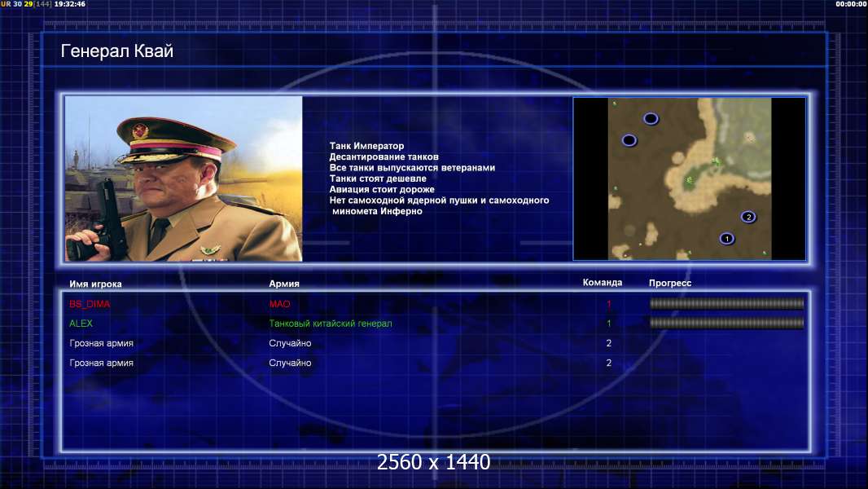Click the timer '00:00:00' at the top right
Viewport: 868px width, 489px height.
[852, 4]
